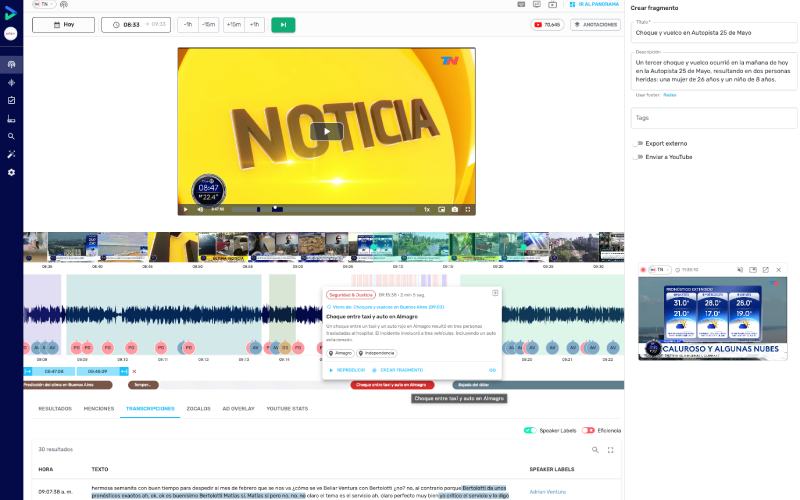
Task: Switch to the Menciones tab
Action: click(98, 409)
